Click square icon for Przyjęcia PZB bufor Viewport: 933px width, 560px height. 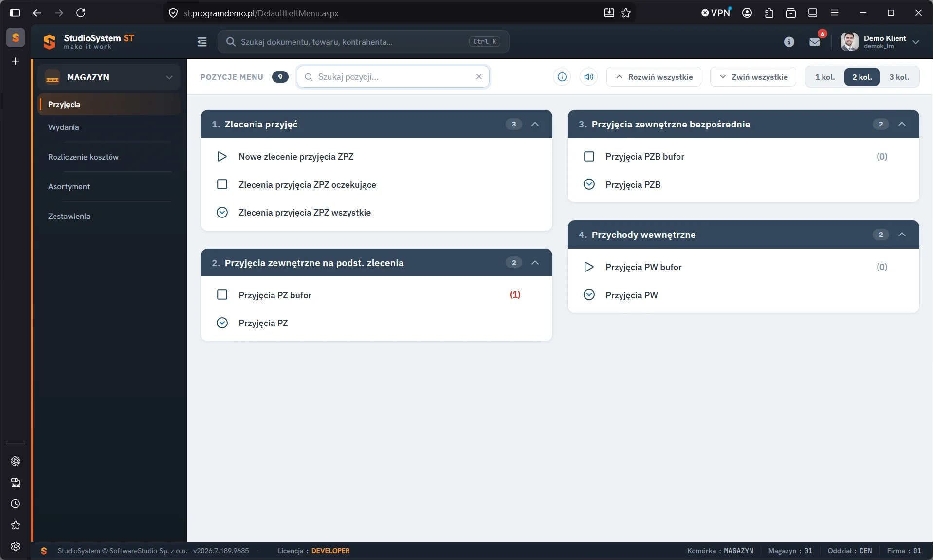[589, 157]
